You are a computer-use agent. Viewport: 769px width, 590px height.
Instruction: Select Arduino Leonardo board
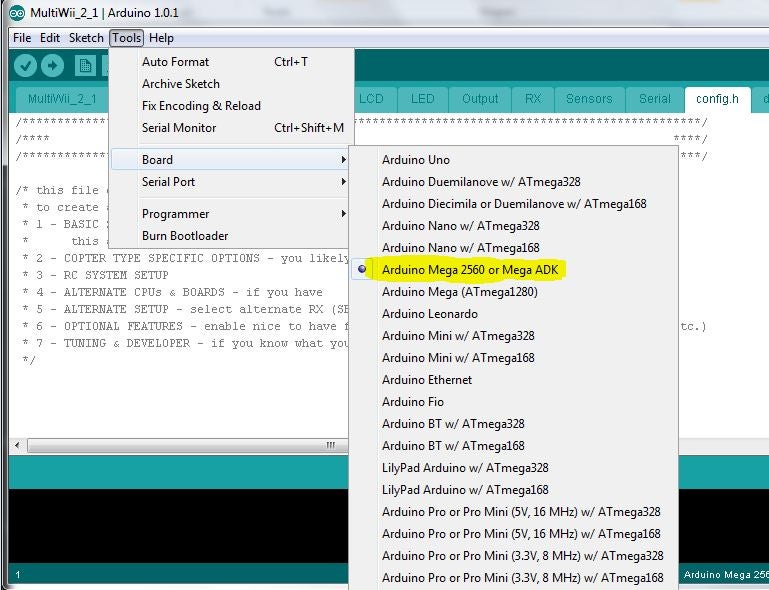point(514,314)
